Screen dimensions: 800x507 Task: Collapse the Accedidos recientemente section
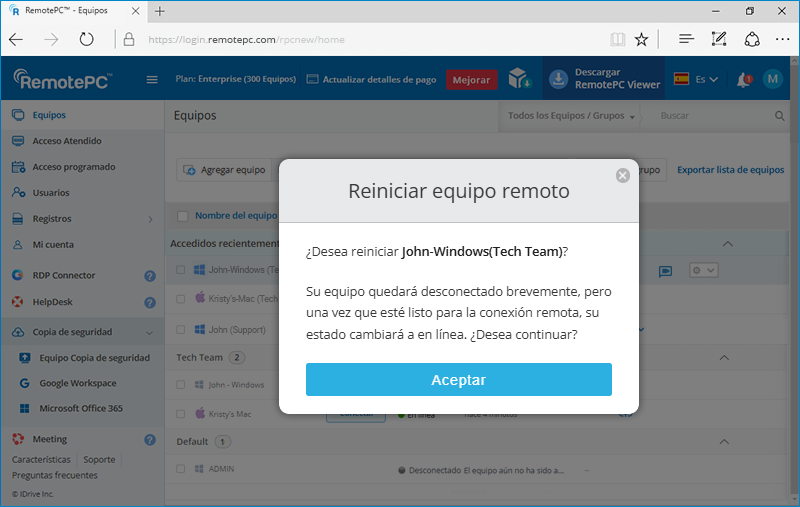pos(728,244)
